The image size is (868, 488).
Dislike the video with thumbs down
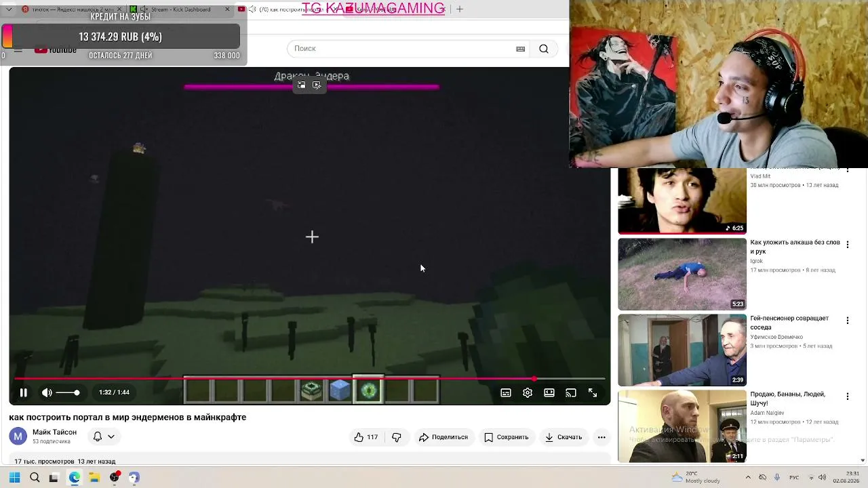point(397,437)
